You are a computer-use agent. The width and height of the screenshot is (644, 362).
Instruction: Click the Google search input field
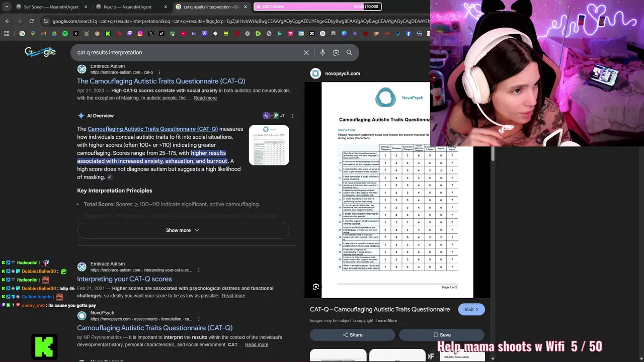(x=186, y=52)
